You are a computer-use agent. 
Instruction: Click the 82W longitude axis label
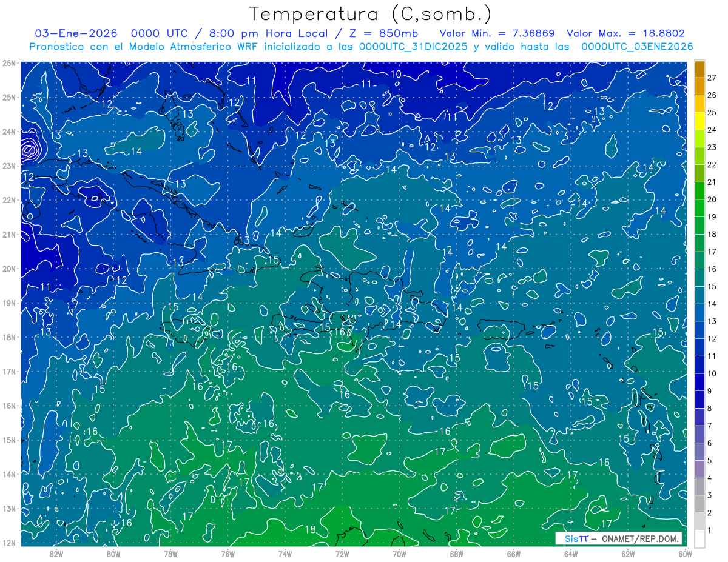(x=56, y=553)
